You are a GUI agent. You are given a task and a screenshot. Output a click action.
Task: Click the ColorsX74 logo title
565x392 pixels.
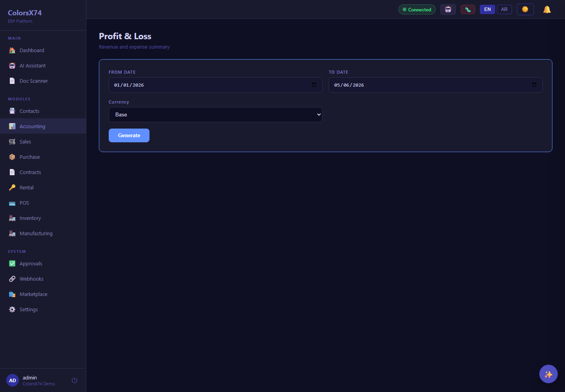(25, 13)
